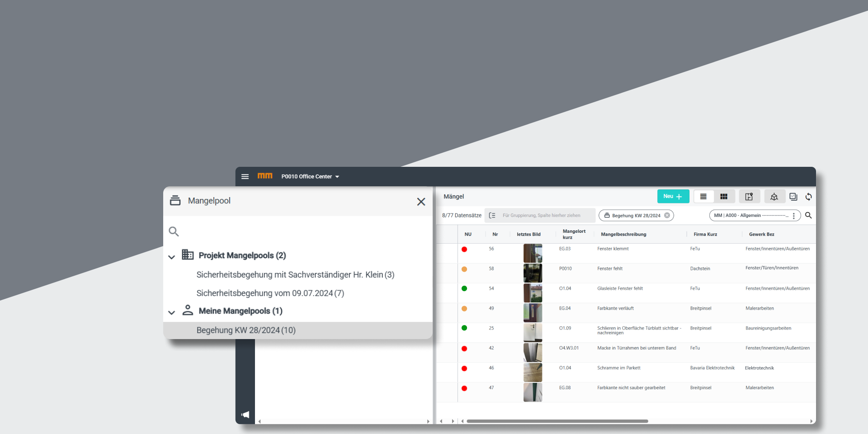This screenshot has width=868, height=434.
Task: Open the hamburger navigation menu
Action: coord(245,177)
